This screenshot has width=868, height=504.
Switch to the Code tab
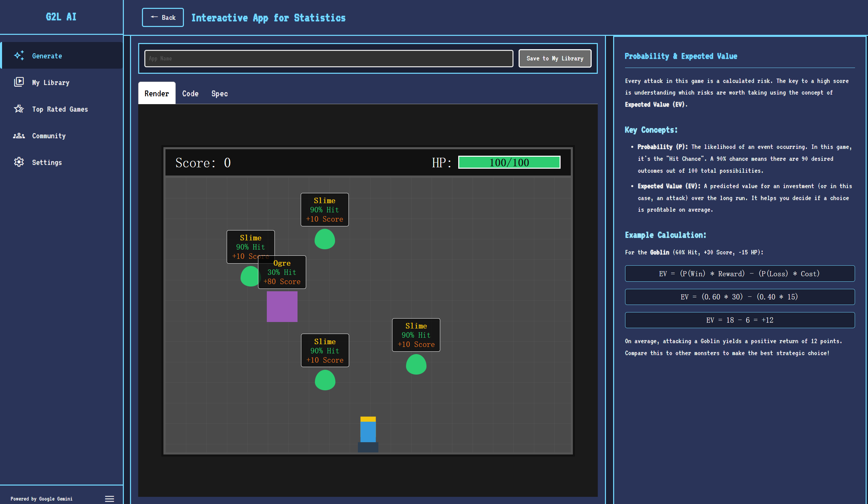(190, 94)
